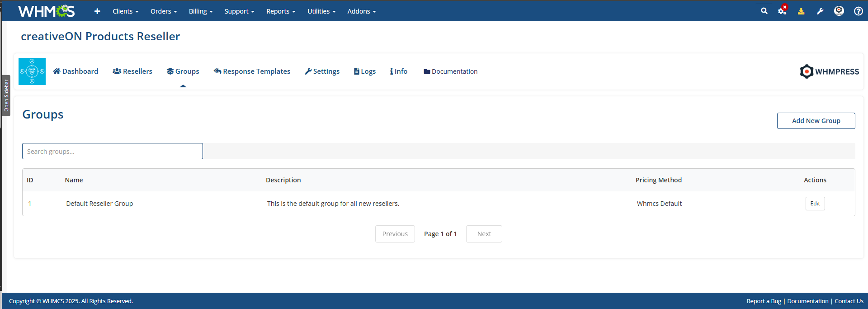Focus the Search groups input field
Screen dimensions: 868x309
tap(113, 151)
